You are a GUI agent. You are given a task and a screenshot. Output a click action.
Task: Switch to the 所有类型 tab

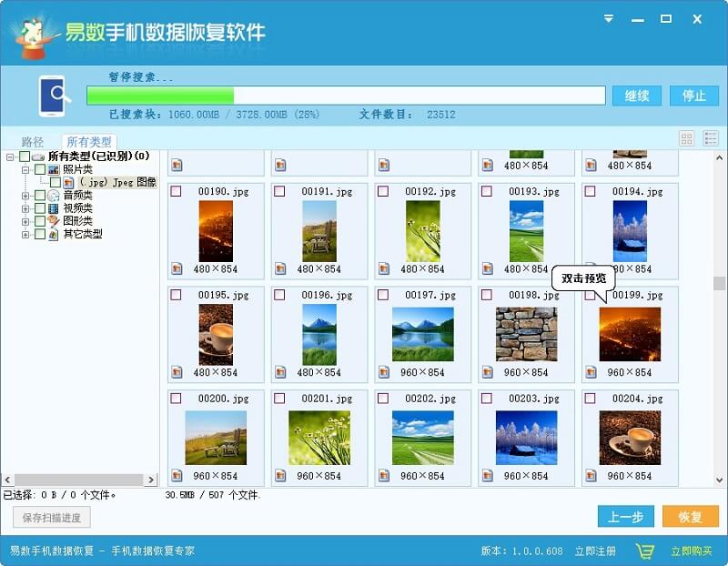(x=89, y=141)
